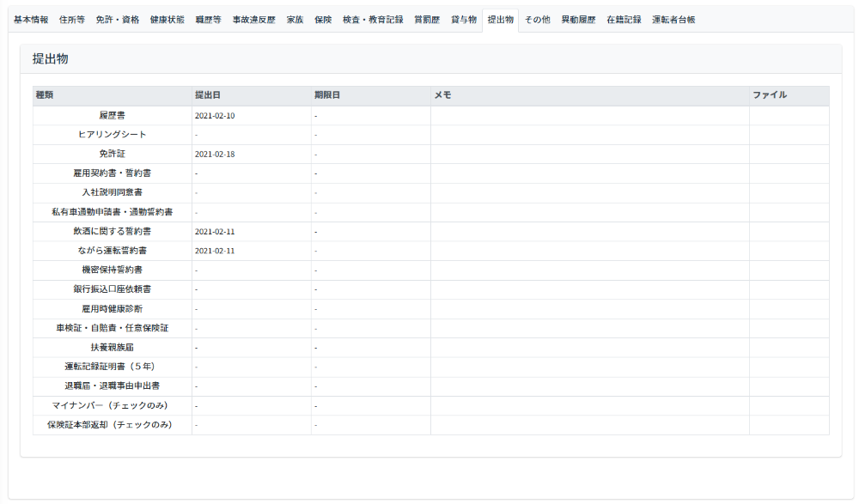The height and width of the screenshot is (504, 859).
Task: Go to the 健康状態 tab
Action: (x=167, y=20)
